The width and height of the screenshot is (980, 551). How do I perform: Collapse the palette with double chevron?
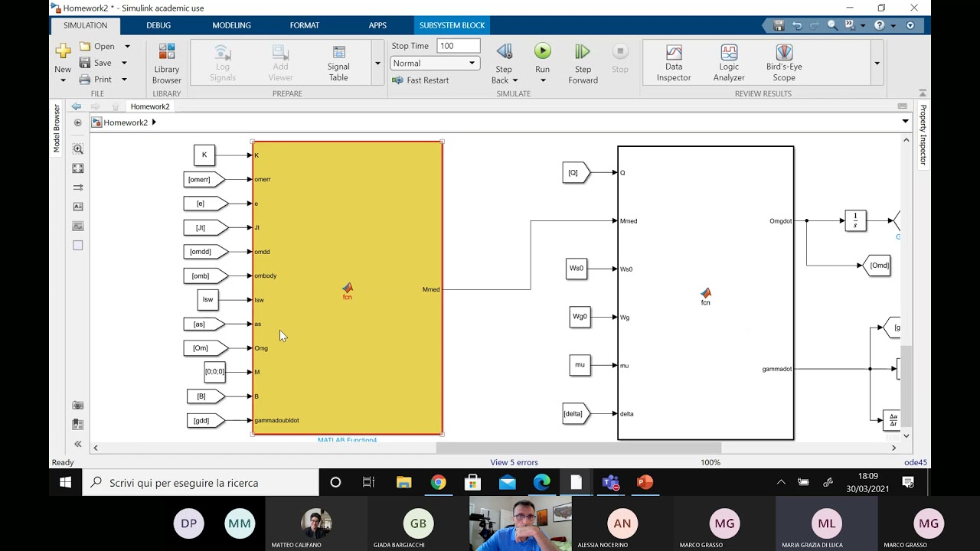[77, 444]
